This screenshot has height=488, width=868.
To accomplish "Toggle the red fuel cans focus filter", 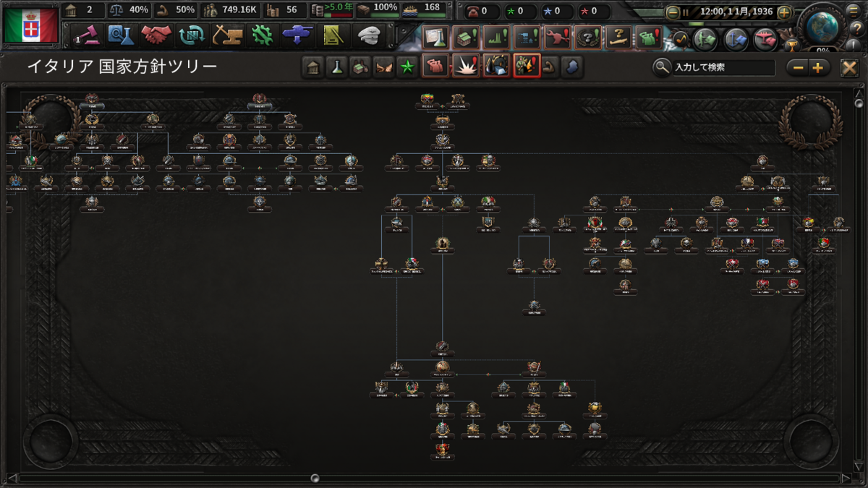I will click(x=435, y=66).
